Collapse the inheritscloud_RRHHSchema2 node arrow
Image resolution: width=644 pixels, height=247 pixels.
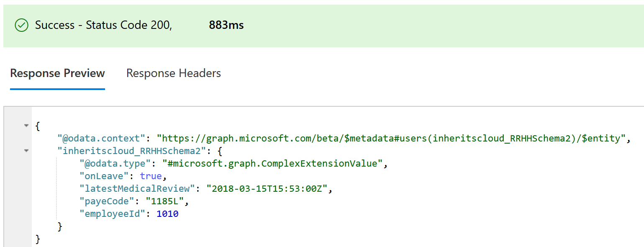pos(26,151)
